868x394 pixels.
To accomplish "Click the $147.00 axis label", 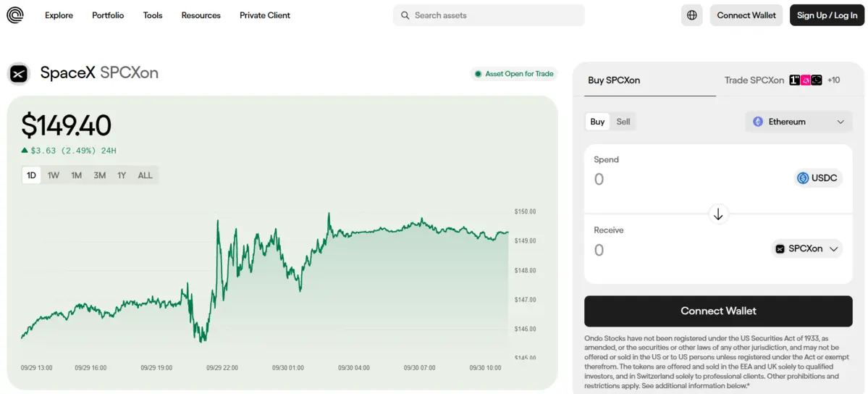I will 525,300.
